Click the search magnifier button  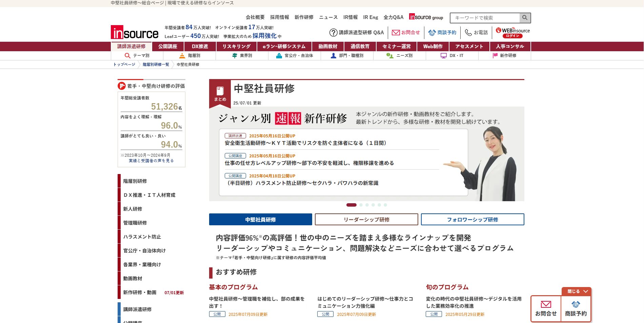525,18
